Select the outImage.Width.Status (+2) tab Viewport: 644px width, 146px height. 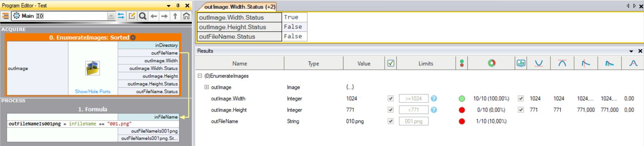[x=239, y=7]
